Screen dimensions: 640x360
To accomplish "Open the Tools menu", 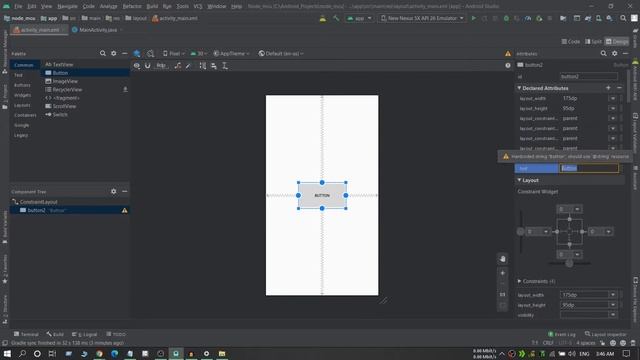I will click(182, 6).
